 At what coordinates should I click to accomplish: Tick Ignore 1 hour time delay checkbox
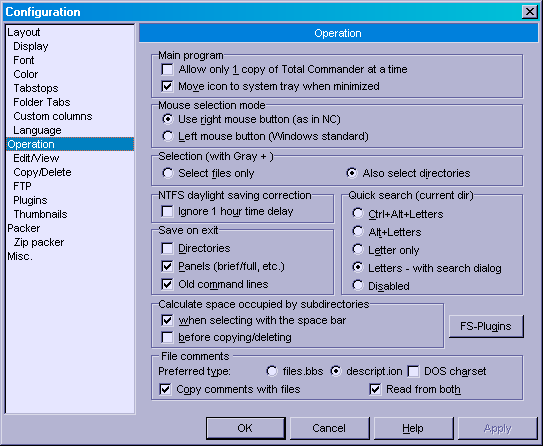168,211
